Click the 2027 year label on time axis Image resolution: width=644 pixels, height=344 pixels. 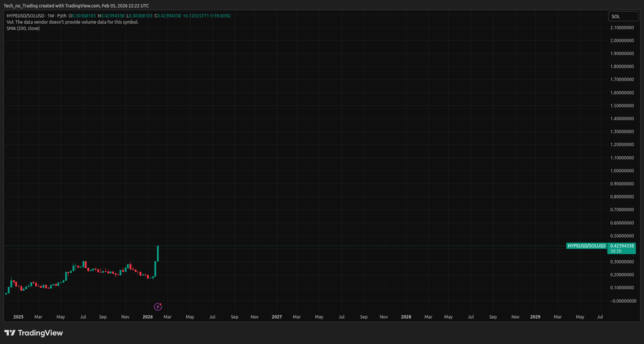pyautogui.click(x=277, y=317)
